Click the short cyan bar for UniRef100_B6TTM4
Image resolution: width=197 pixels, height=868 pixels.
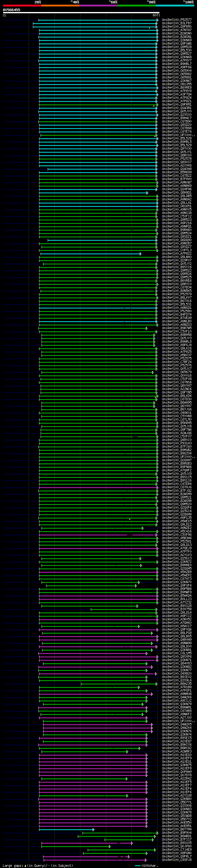67,830
